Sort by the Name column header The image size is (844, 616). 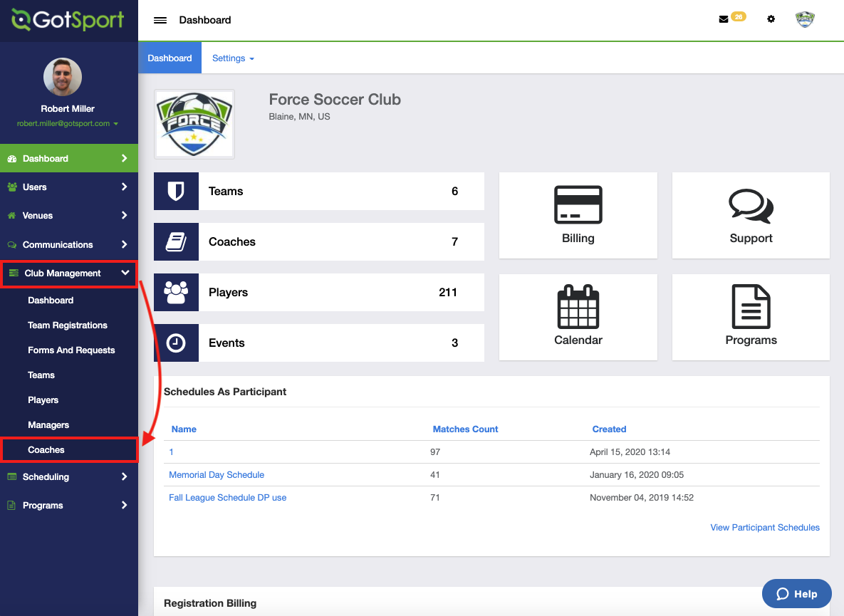[x=184, y=429]
